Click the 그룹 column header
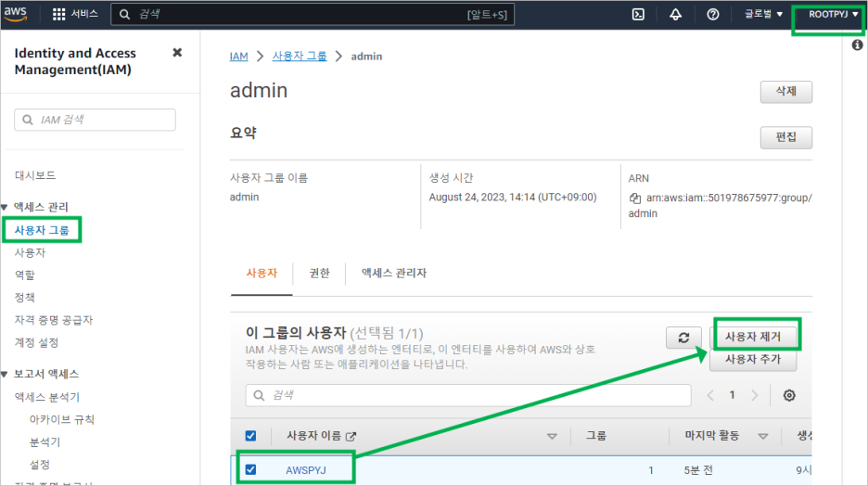Viewport: 868px width, 486px height. (x=596, y=436)
